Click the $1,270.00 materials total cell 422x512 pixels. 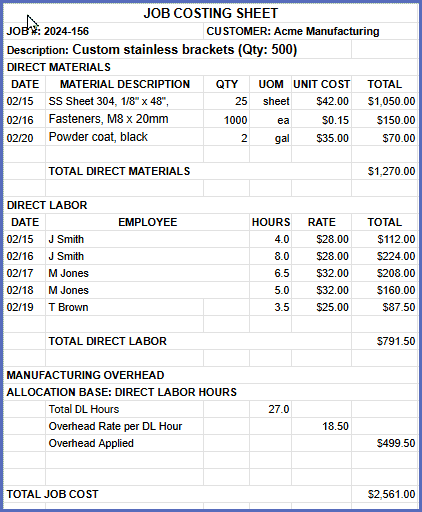(385, 171)
